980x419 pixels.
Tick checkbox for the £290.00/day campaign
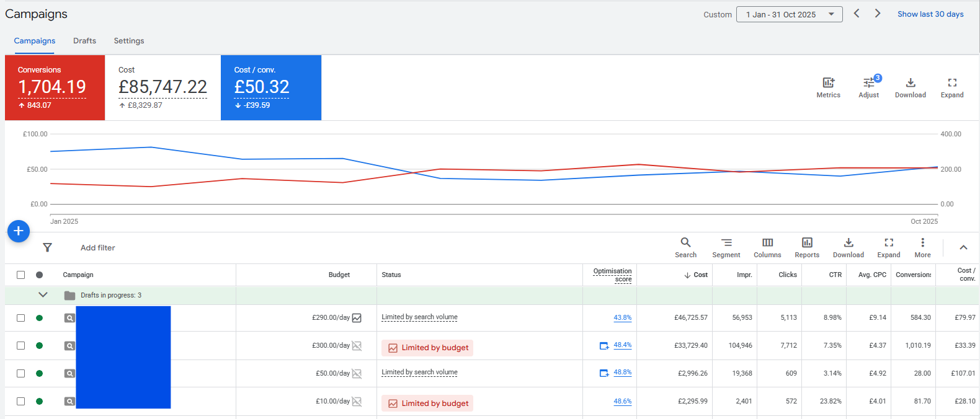coord(21,318)
